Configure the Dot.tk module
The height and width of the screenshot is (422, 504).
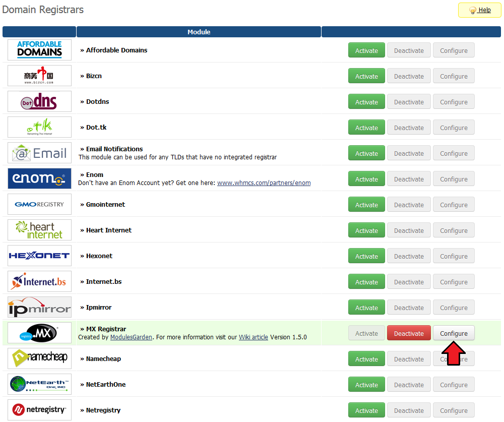[454, 128]
